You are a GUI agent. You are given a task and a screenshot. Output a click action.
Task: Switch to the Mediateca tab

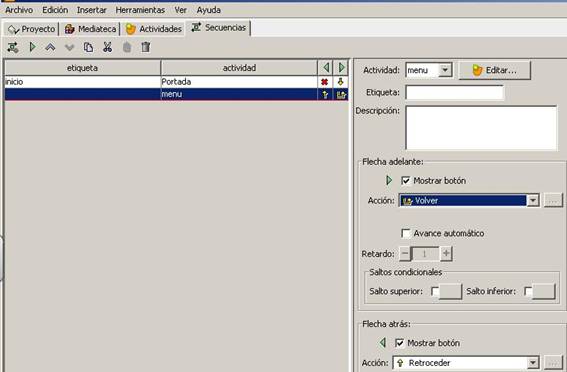(x=91, y=29)
